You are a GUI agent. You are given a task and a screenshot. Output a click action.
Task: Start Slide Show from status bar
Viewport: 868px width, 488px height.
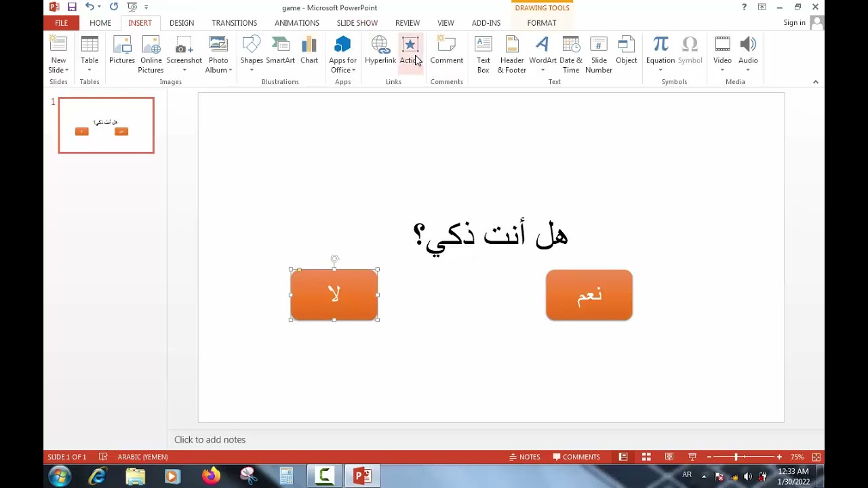(x=692, y=457)
